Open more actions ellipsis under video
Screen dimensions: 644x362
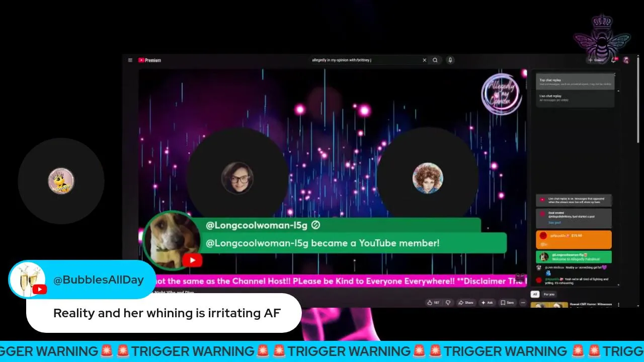click(523, 303)
